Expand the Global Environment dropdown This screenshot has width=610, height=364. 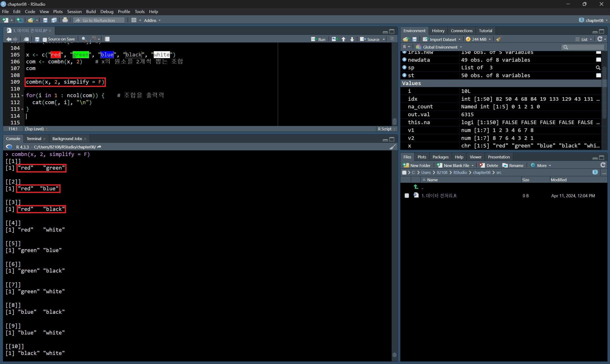click(x=440, y=47)
